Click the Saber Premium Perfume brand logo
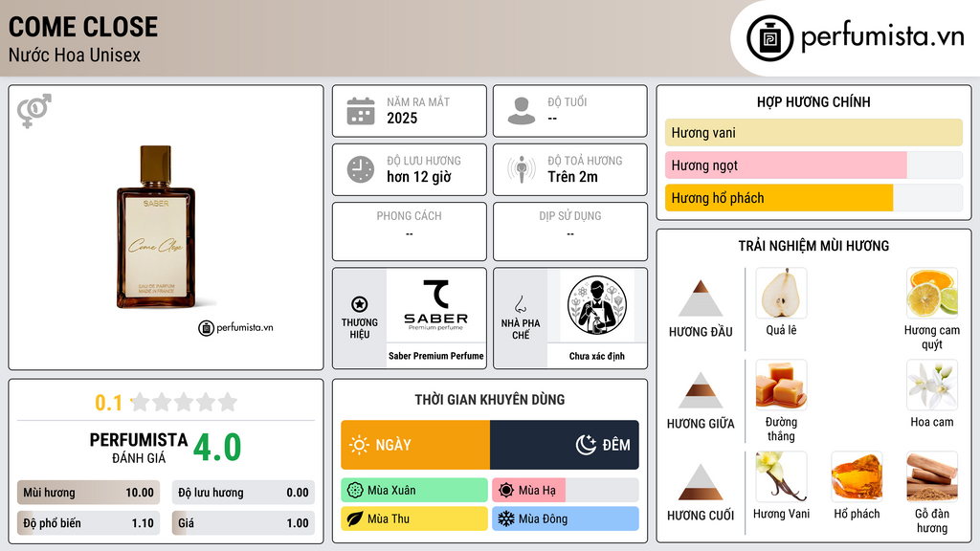The image size is (980, 551). (435, 305)
